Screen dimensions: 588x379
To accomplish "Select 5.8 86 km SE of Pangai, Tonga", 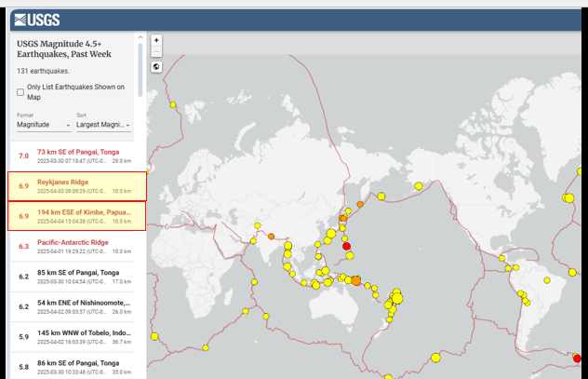I will pyautogui.click(x=72, y=367).
